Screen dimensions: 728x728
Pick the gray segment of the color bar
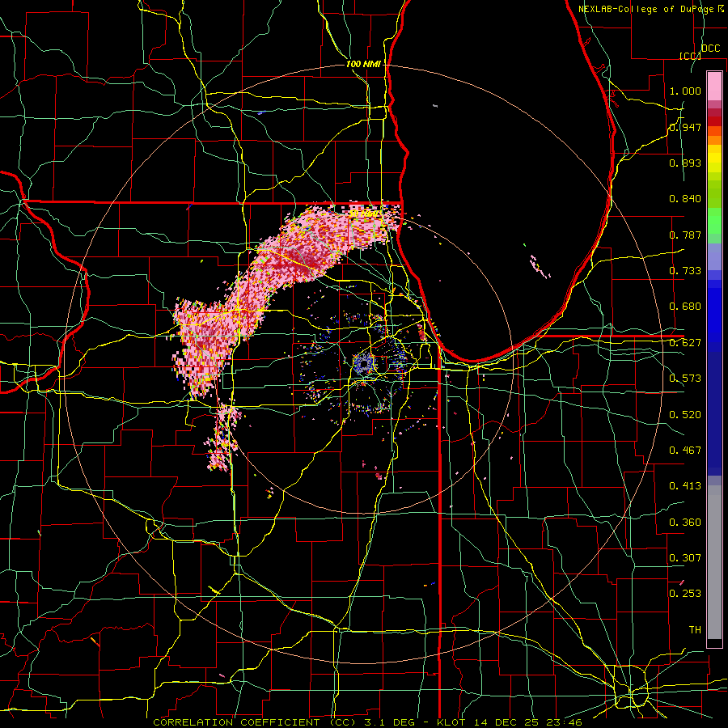(x=714, y=562)
